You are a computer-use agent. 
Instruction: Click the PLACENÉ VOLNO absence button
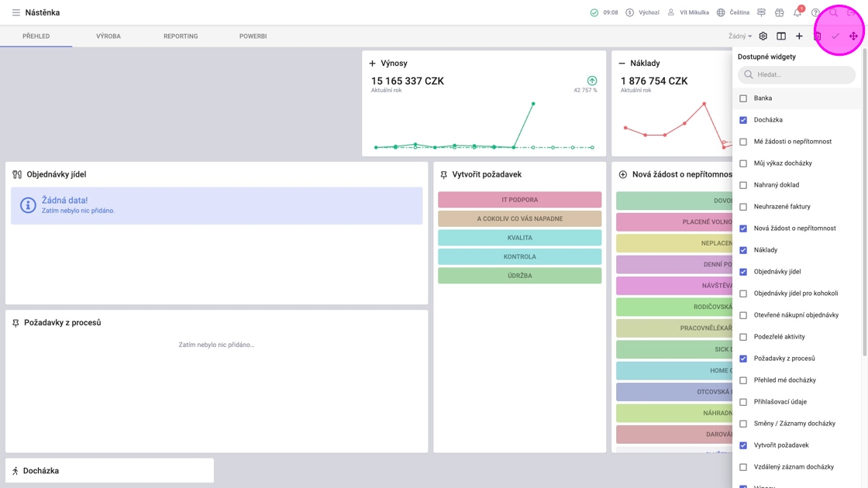[x=674, y=222]
